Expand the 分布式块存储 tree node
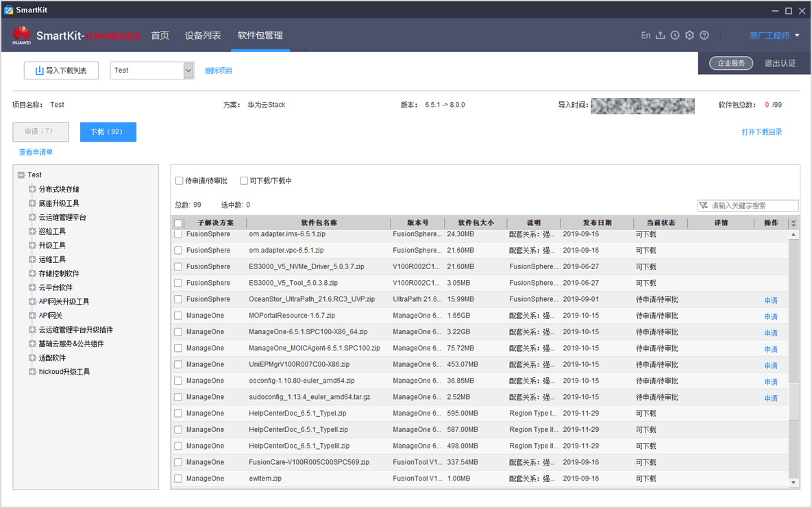The height and width of the screenshot is (508, 812). pyautogui.click(x=32, y=189)
